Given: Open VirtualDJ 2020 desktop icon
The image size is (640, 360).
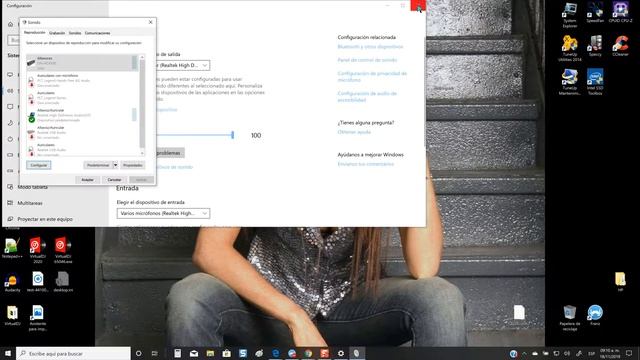Looking at the screenshot, I should (x=38, y=250).
